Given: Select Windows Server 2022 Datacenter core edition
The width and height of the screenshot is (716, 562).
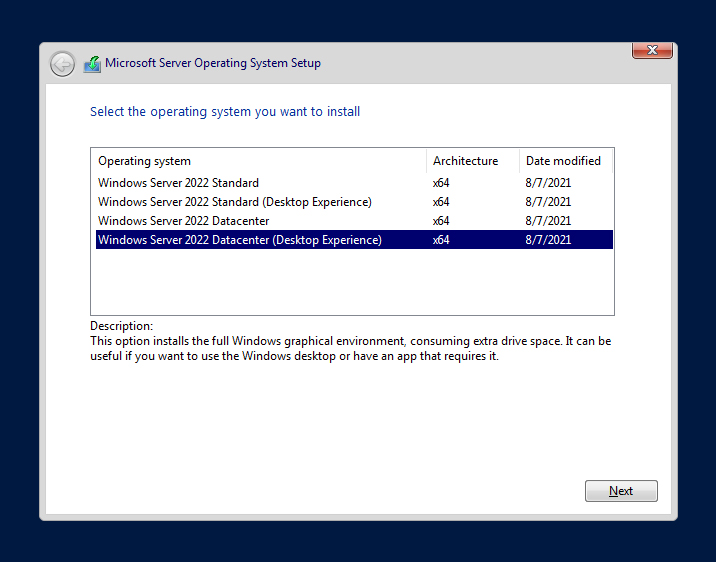Looking at the screenshot, I should click(x=354, y=221).
